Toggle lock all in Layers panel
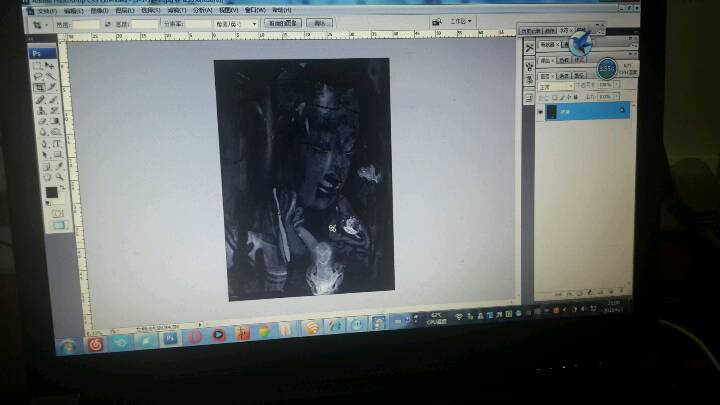This screenshot has width=720, height=405. coord(576,97)
